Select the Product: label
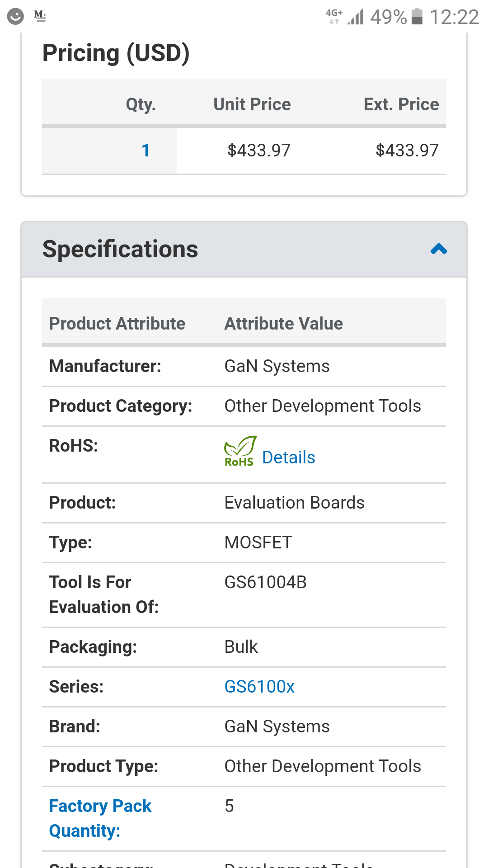The width and height of the screenshot is (488, 868). point(83,503)
